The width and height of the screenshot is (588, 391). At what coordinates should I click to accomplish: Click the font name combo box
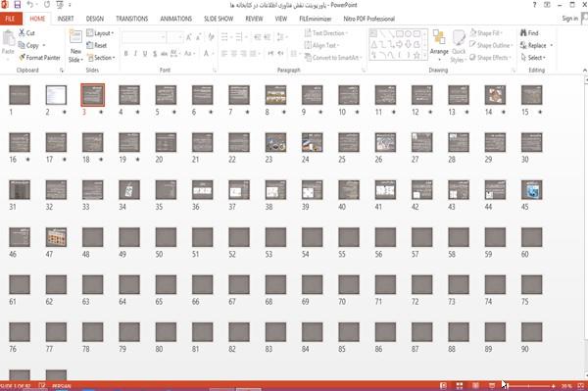[144, 37]
